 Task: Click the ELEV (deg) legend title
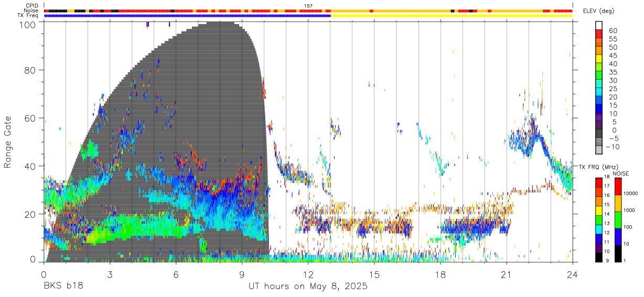coord(599,11)
